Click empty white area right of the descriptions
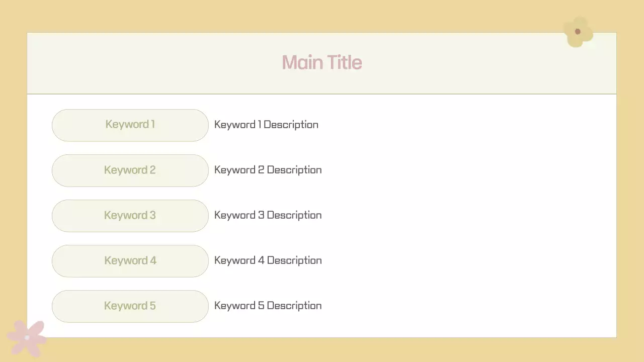Image resolution: width=644 pixels, height=362 pixels. click(x=468, y=216)
